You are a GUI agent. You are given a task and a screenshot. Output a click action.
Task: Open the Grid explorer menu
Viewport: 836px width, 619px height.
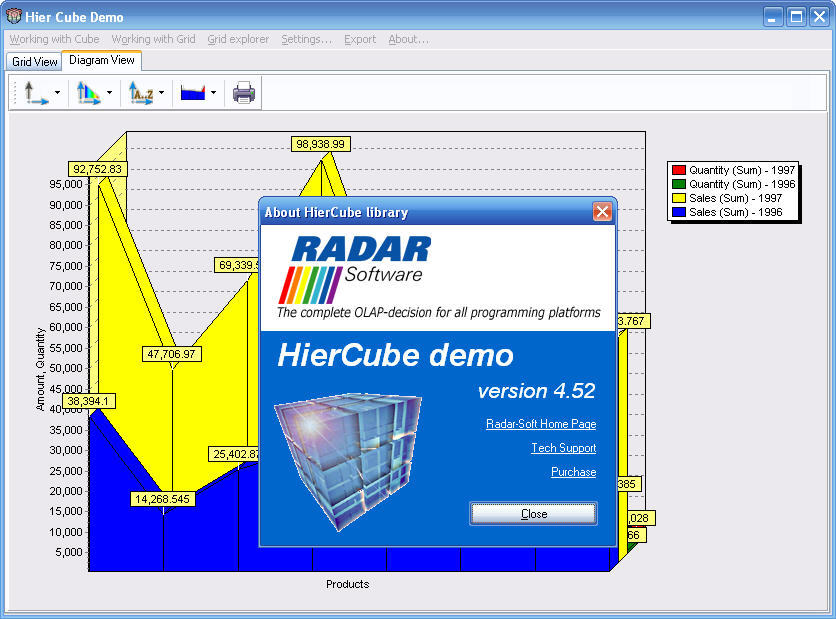point(238,39)
